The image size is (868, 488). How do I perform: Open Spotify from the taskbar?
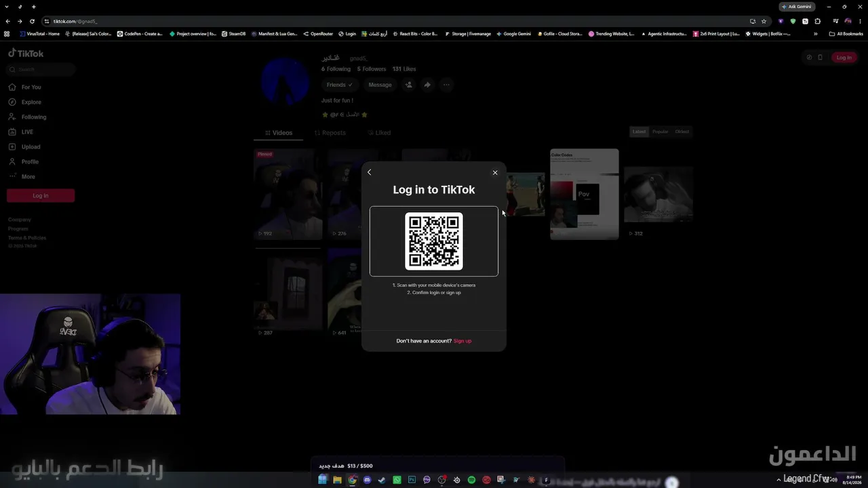471,480
